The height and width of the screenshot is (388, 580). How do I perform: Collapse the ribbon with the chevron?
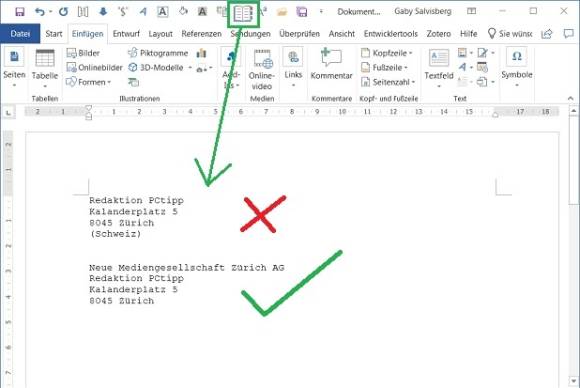[x=570, y=98]
